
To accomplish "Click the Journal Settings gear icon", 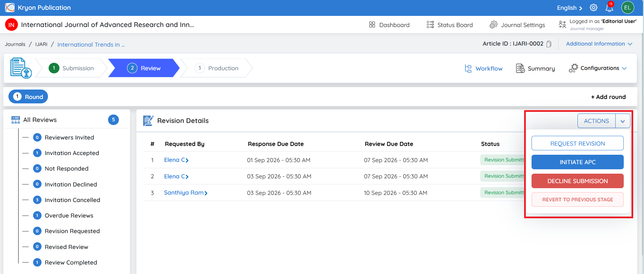I will pyautogui.click(x=493, y=25).
